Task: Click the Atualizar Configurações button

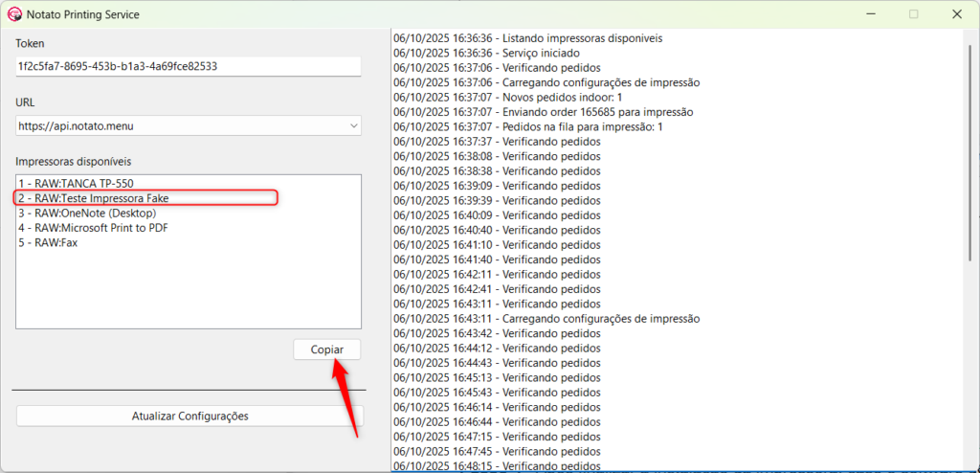Action: click(x=189, y=417)
